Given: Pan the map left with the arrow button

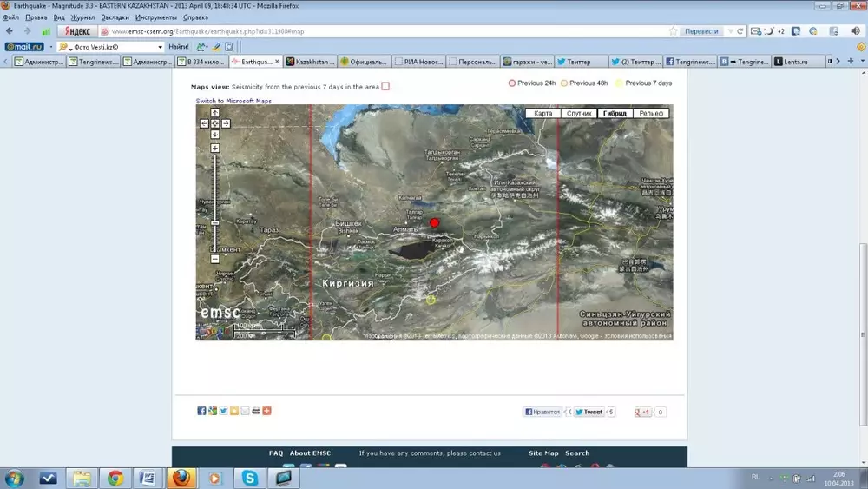Looking at the screenshot, I should (204, 124).
